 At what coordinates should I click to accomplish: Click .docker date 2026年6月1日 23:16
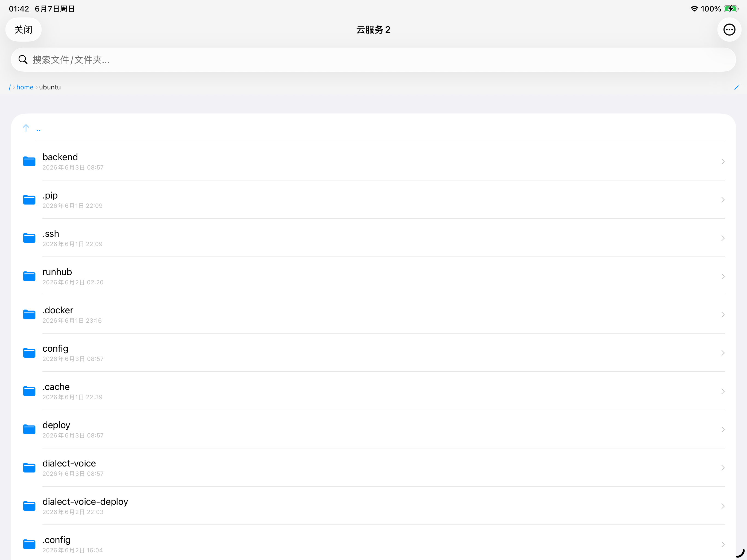coord(72,320)
